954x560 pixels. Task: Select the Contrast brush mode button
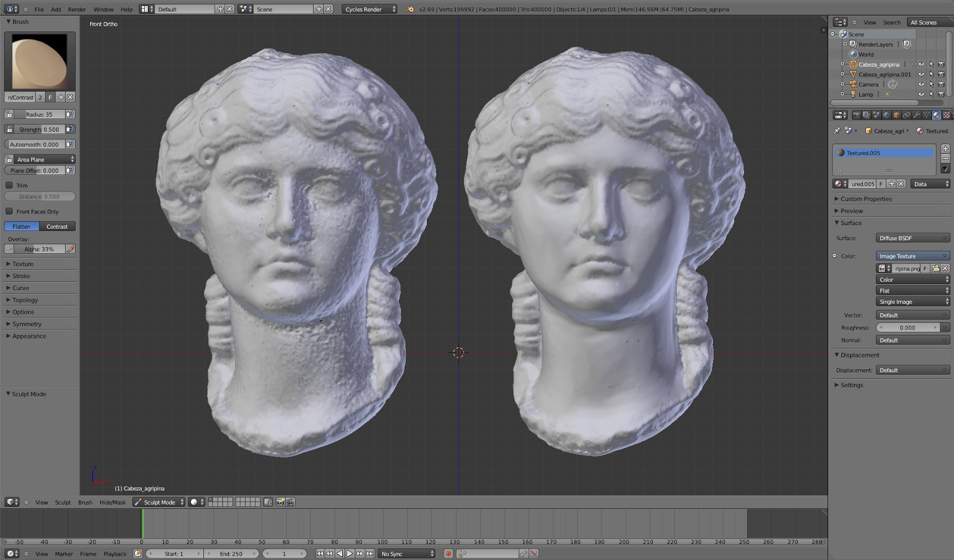pos(57,226)
